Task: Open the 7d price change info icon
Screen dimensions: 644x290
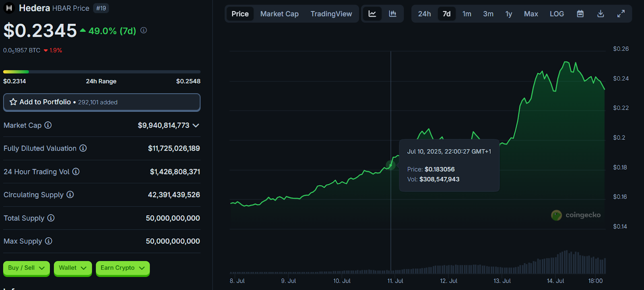Action: [144, 30]
